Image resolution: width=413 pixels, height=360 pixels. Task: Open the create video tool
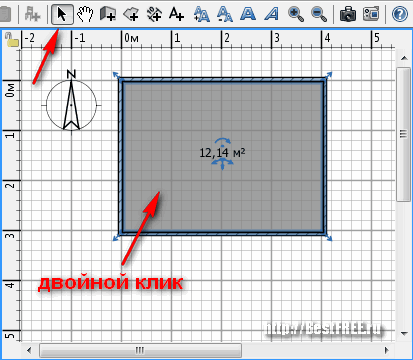click(x=371, y=15)
